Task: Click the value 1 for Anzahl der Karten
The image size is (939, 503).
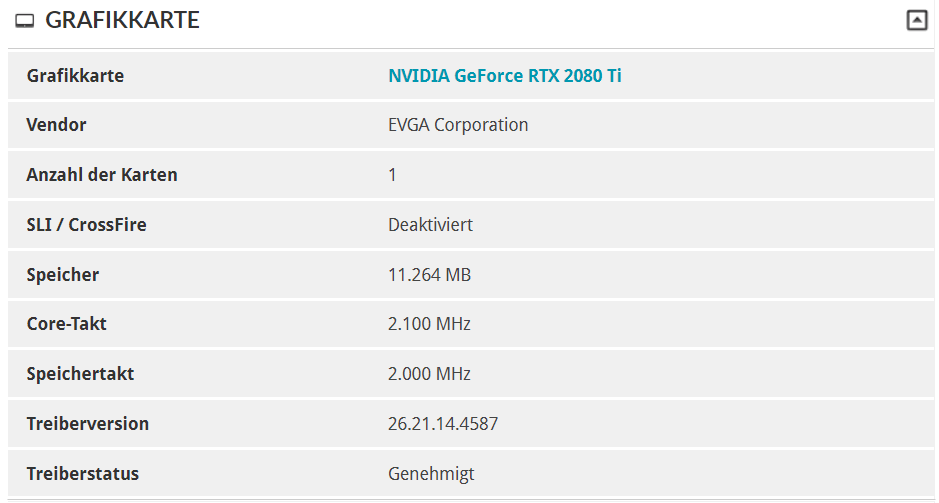Action: point(392,175)
